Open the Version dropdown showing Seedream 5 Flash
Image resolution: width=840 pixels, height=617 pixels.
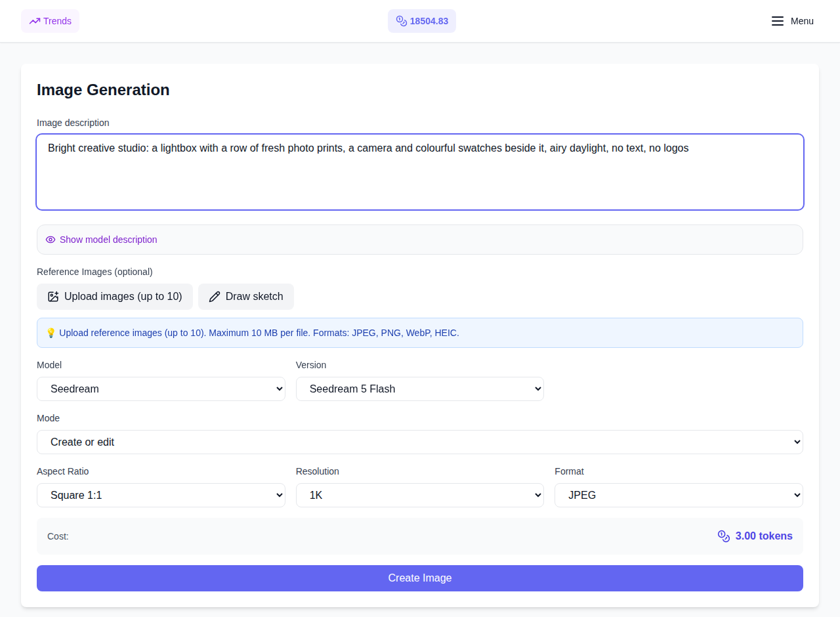420,389
